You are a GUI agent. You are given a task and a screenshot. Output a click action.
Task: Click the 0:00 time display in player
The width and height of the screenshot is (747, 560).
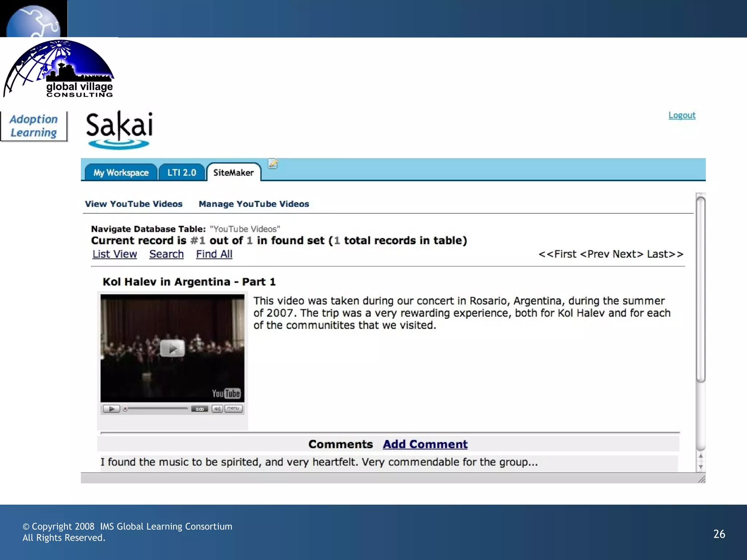(200, 409)
